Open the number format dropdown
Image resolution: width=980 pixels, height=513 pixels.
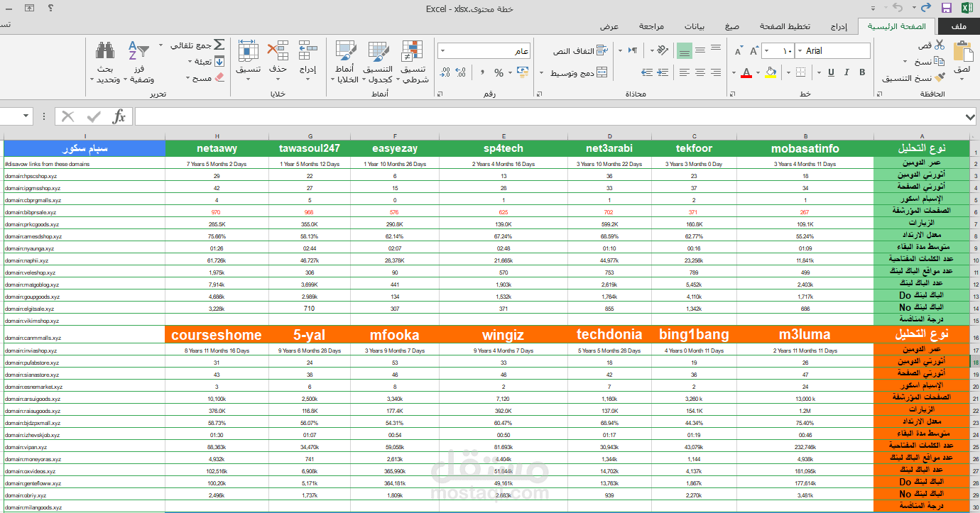[x=442, y=51]
